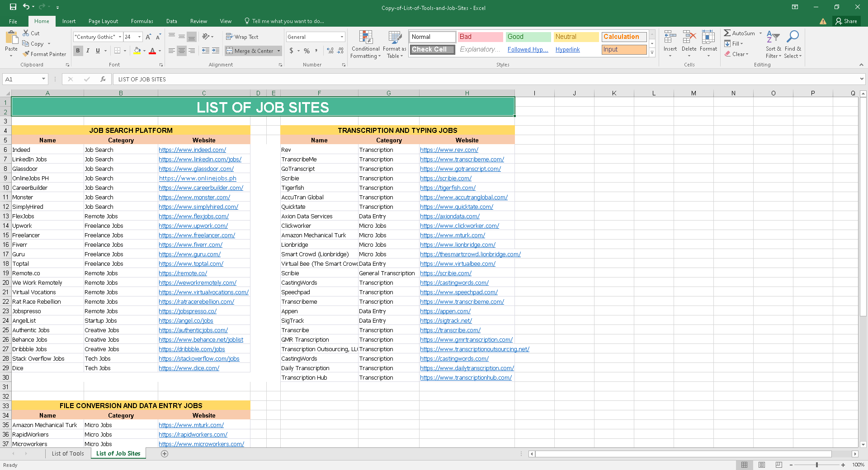Activate the Format Painter brush

(44, 54)
